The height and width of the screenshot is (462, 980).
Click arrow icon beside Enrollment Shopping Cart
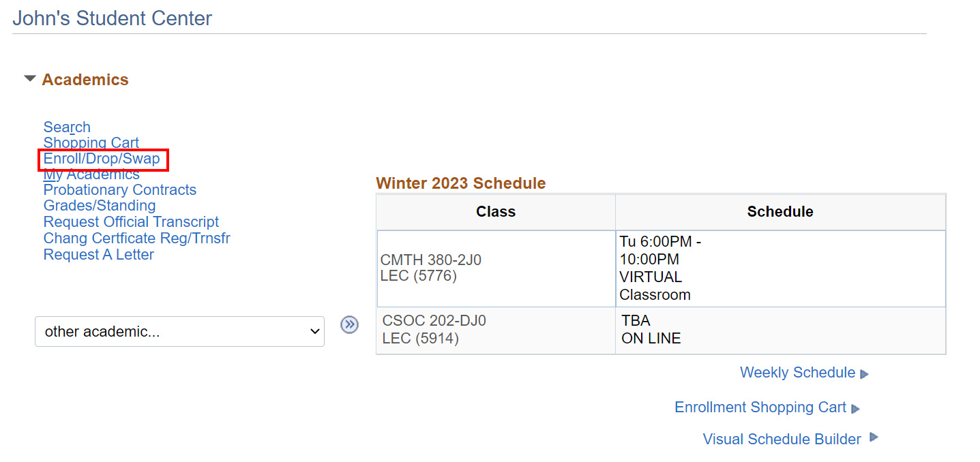[855, 409]
